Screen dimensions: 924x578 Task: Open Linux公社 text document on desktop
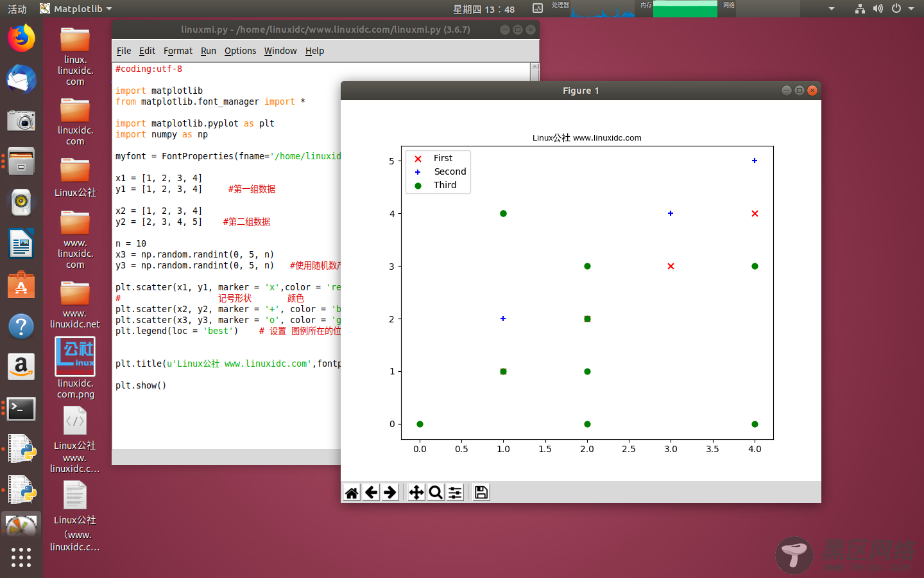pos(75,517)
